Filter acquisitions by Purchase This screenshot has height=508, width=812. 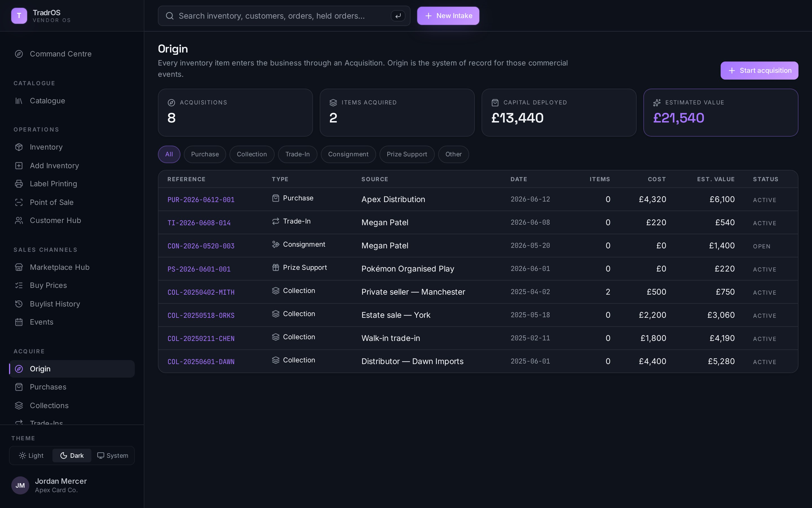point(205,154)
